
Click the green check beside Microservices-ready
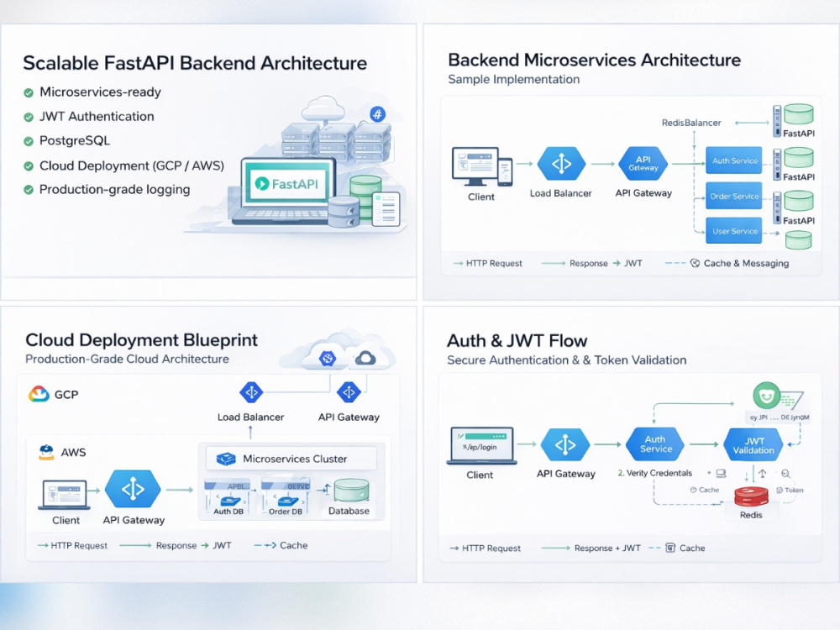pos(29,92)
